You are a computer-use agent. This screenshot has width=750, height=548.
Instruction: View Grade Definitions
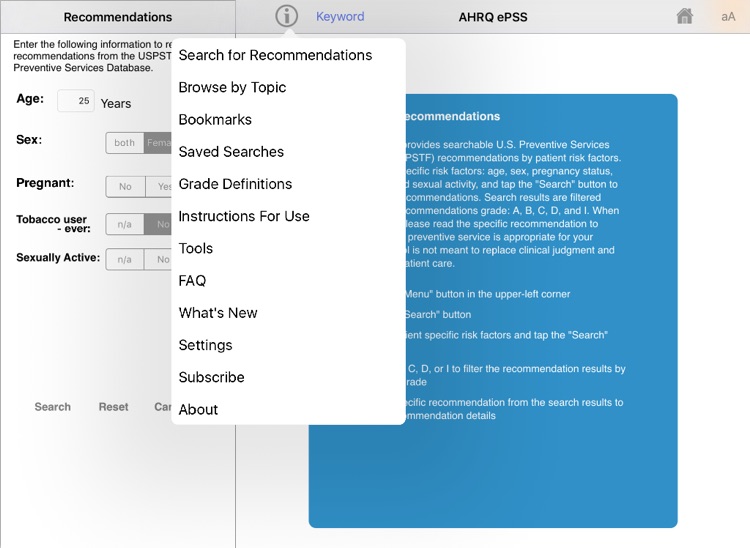click(x=288, y=184)
